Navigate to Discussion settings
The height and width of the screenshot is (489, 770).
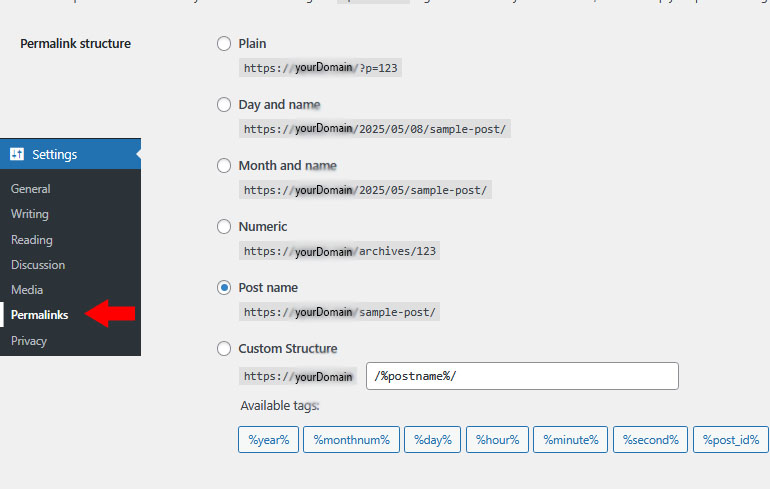coord(38,265)
